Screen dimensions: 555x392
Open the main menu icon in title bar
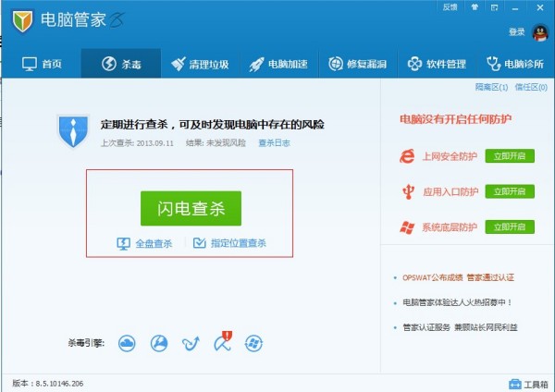[x=495, y=7]
